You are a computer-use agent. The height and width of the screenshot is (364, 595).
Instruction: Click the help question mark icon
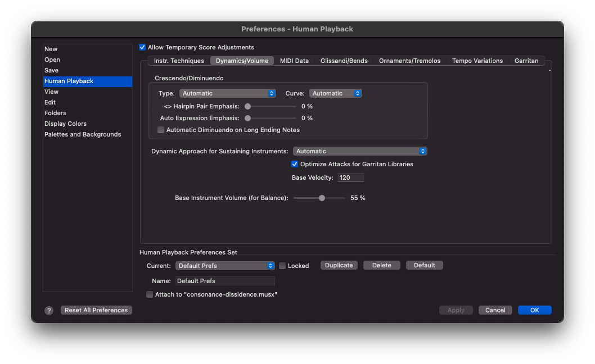click(x=49, y=311)
